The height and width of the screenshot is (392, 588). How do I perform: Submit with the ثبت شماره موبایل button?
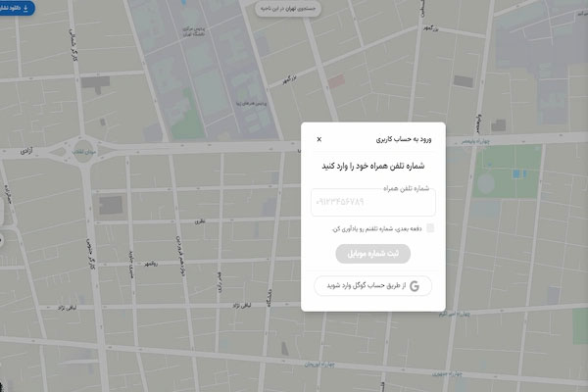coord(372,254)
